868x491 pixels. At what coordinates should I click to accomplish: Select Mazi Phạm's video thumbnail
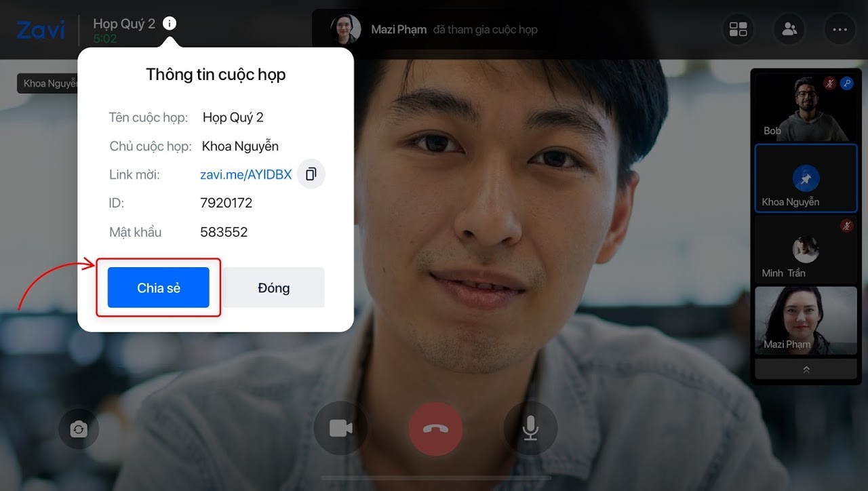pos(806,320)
